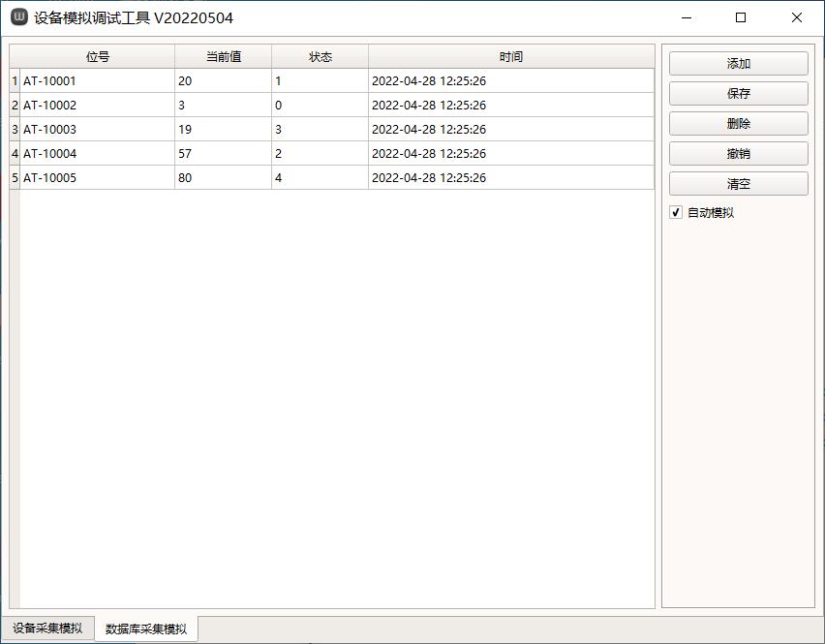Click the 时间 column header
Viewport: 825px width, 644px height.
(x=510, y=57)
